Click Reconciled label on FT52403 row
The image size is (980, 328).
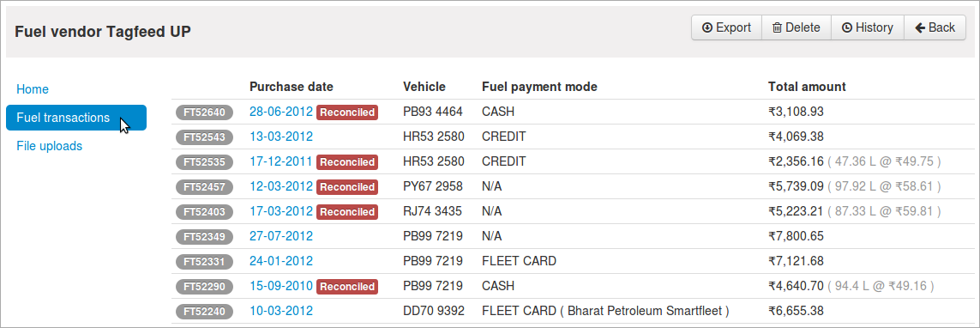coord(347,211)
